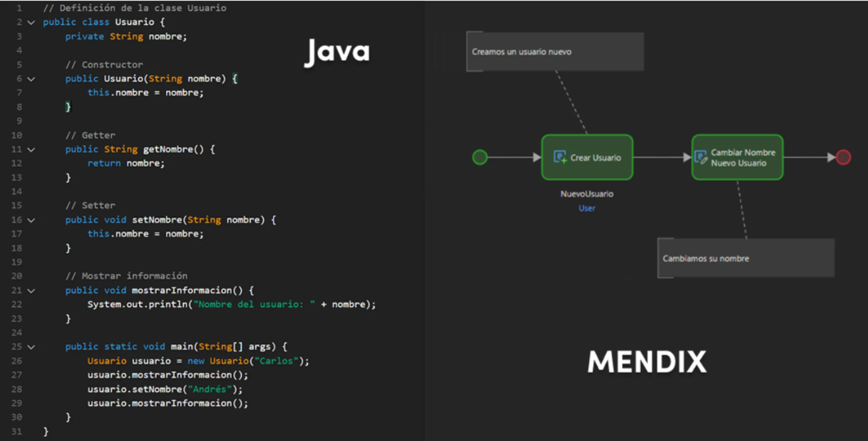
Task: Click the NuevoUsuario variable label
Action: (587, 194)
